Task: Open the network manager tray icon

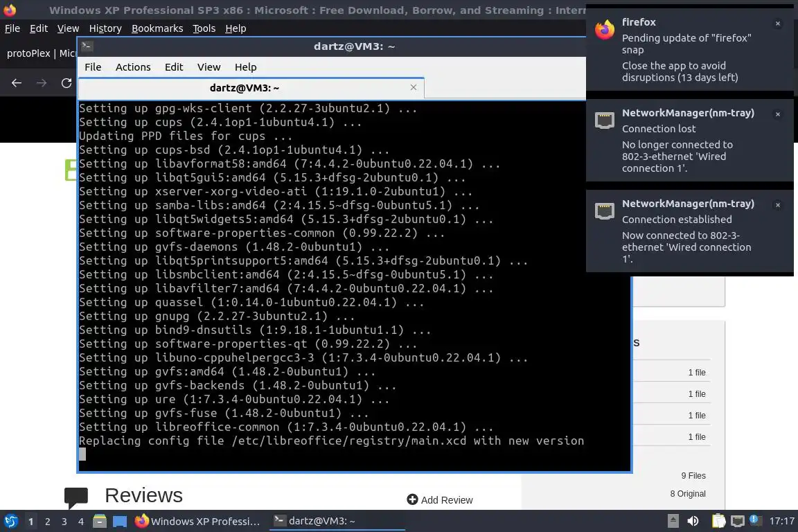Action: 738,522
